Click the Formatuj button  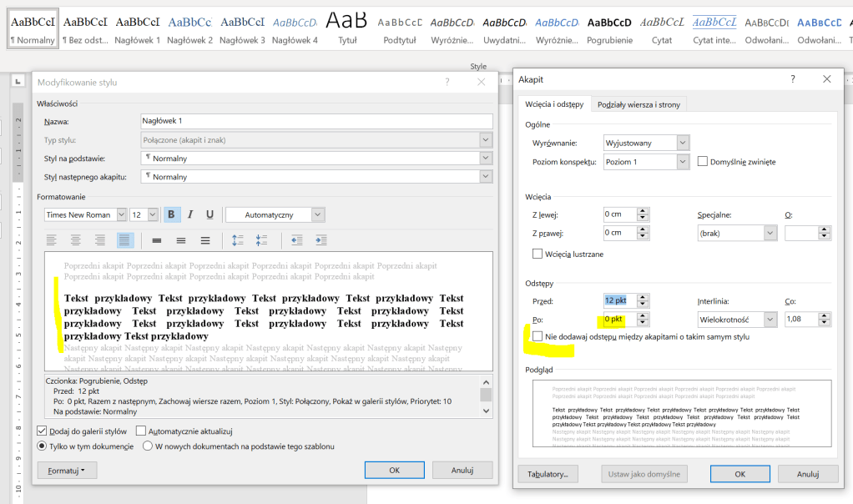67,471
